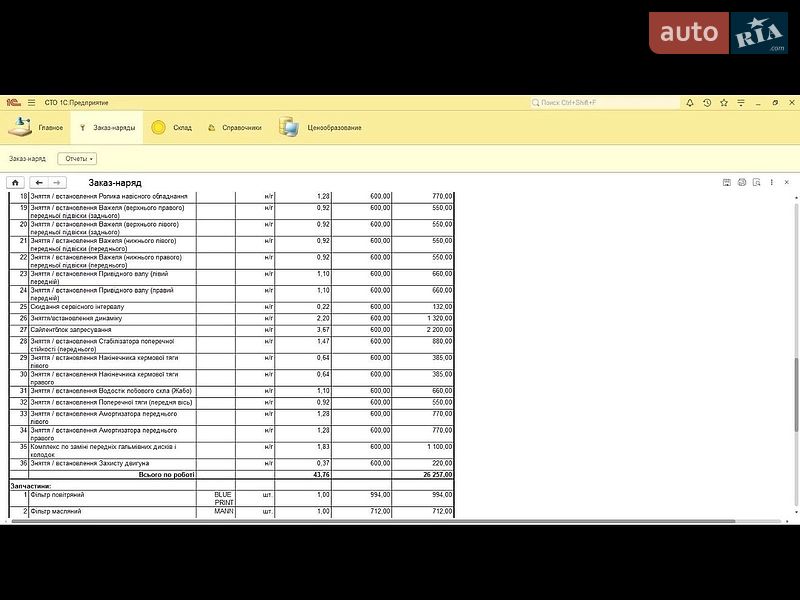Open favorites star icon

coord(724,103)
